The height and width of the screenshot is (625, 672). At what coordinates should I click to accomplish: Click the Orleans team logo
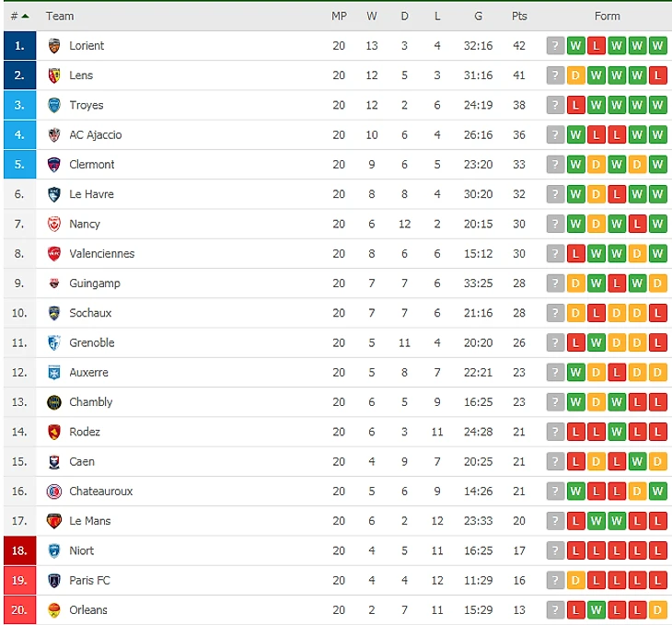point(54,610)
